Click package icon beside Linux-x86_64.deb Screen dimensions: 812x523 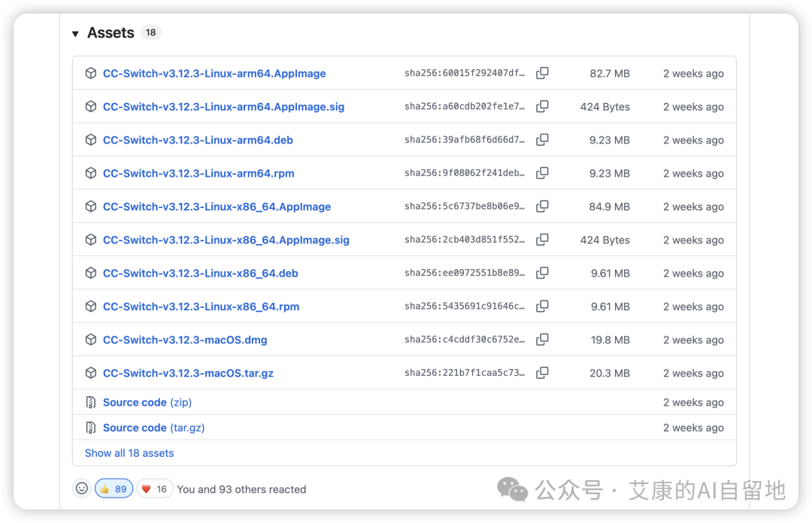pos(91,273)
